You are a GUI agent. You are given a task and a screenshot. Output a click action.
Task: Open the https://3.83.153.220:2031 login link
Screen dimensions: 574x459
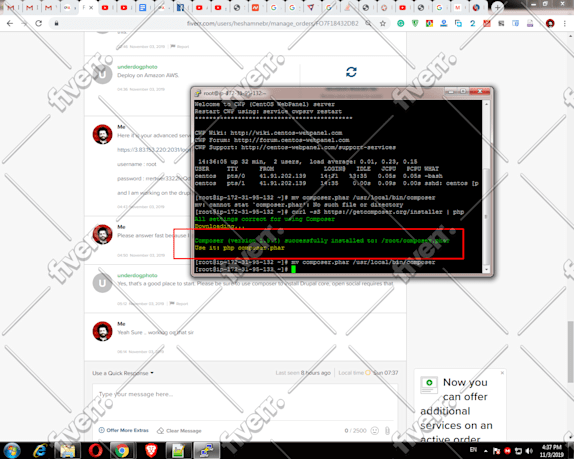coord(154,150)
